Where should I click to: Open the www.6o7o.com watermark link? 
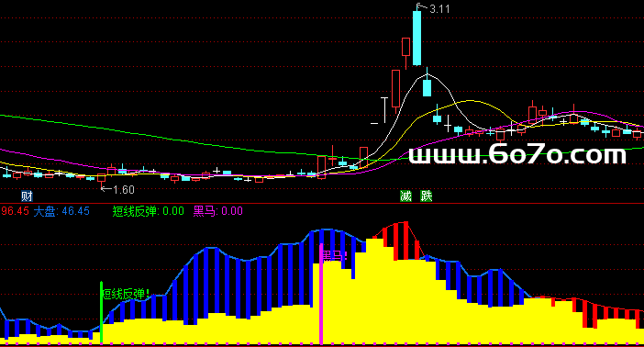coord(517,154)
